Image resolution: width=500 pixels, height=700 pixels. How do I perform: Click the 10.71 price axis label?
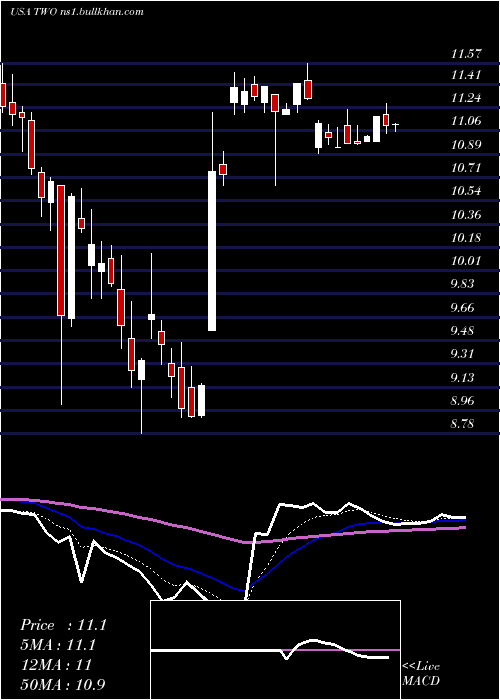(466, 168)
